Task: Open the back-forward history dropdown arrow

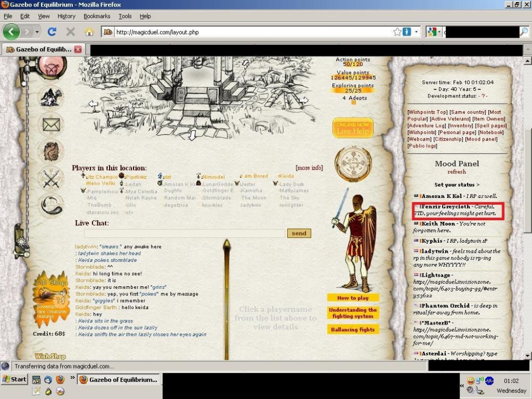Action: click(37, 32)
